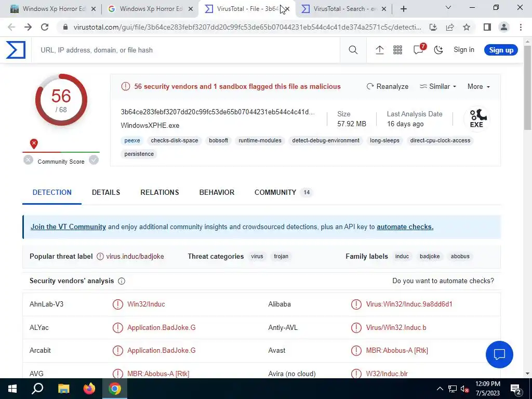The height and width of the screenshot is (399, 532).
Task: Click the abobus family label
Action: [x=460, y=257]
